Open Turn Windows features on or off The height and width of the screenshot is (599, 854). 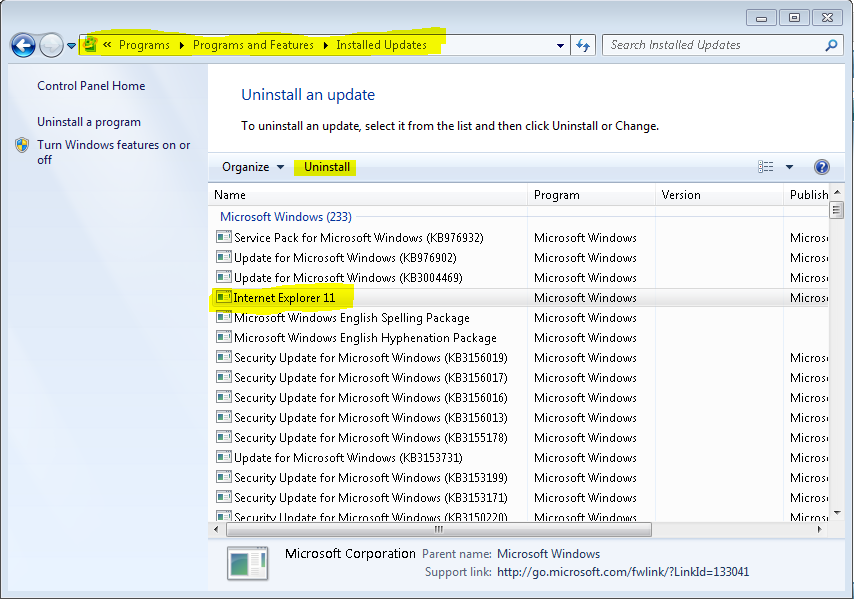113,152
